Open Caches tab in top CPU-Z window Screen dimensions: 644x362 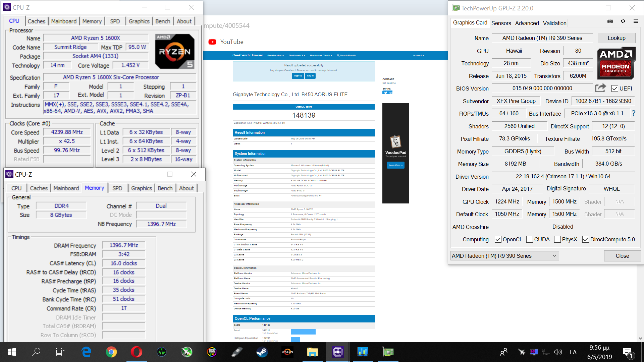click(37, 21)
